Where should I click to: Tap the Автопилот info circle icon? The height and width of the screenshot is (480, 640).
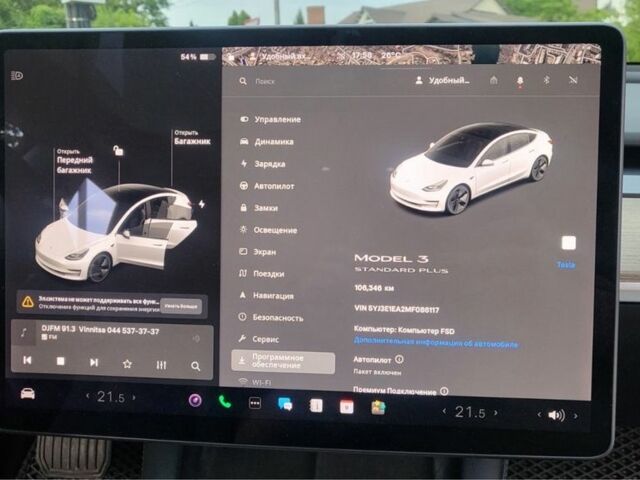[x=399, y=359]
